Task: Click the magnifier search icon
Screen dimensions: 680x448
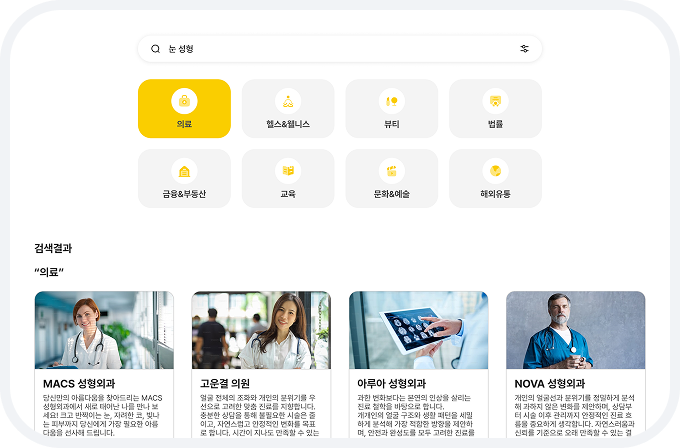Action: 155,49
